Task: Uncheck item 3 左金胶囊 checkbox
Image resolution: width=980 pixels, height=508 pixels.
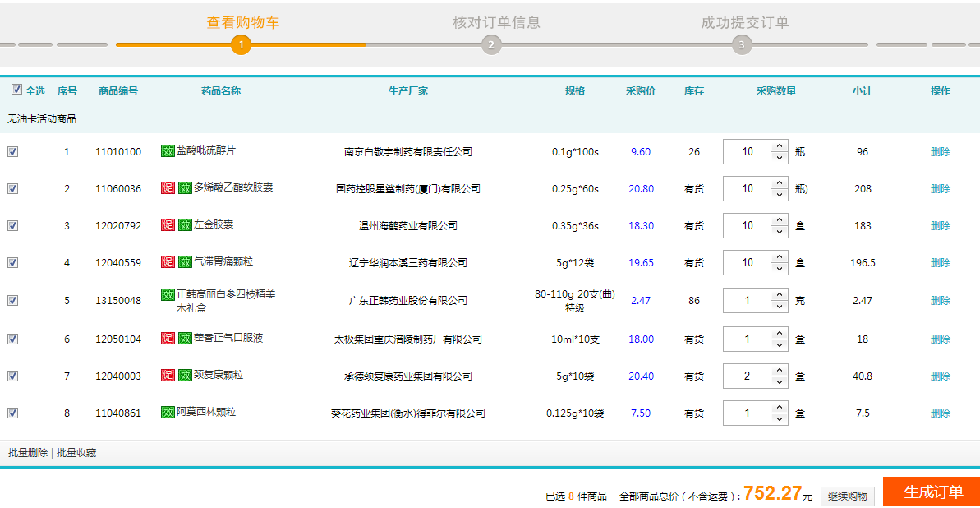Action: click(x=12, y=225)
